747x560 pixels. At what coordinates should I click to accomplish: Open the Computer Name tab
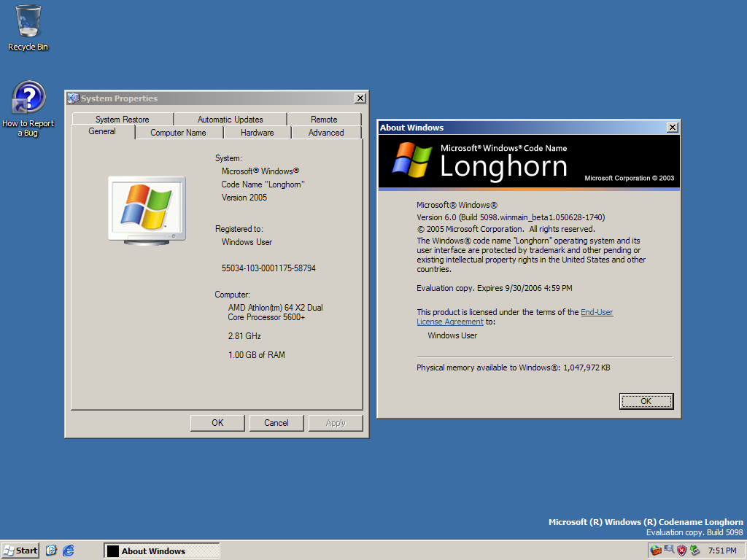(x=178, y=133)
